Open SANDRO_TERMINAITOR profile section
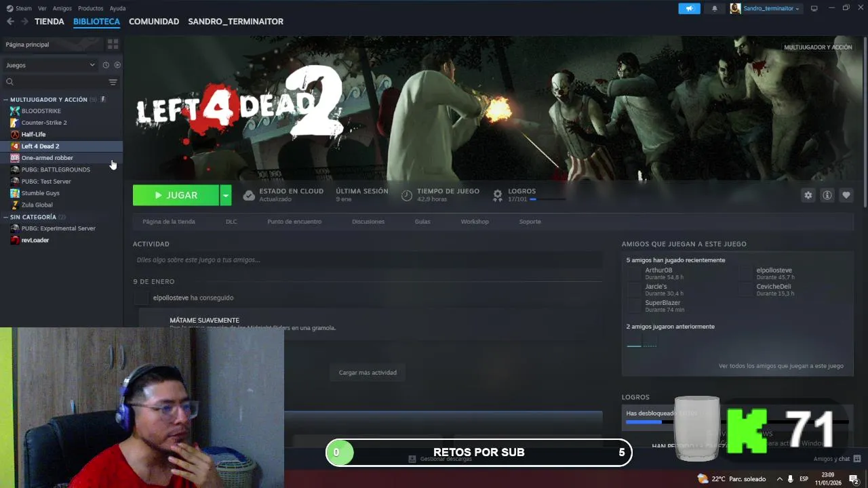This screenshot has width=868, height=488. coord(235,22)
